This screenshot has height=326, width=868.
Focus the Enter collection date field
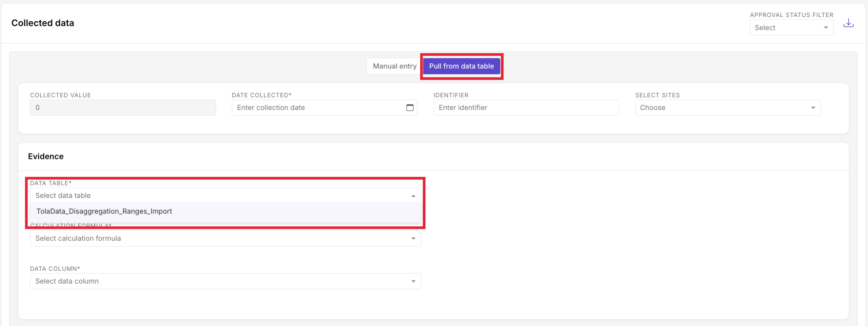coord(324,108)
